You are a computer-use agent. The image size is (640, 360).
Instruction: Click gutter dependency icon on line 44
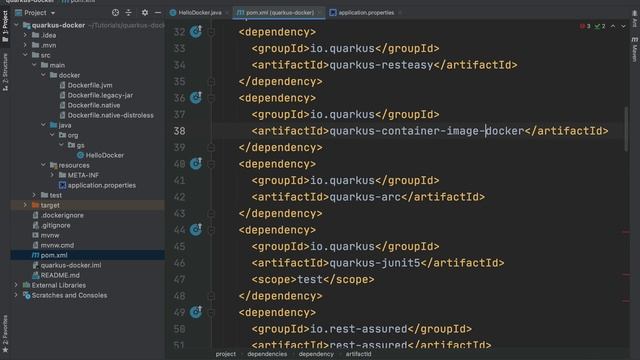tap(196, 229)
